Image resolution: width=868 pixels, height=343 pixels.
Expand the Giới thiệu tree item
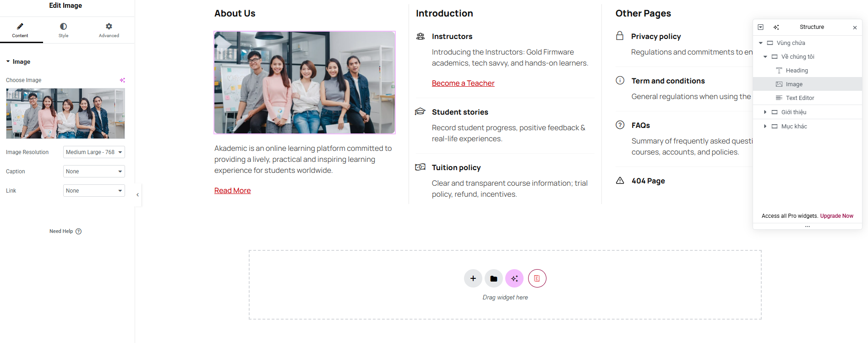point(765,112)
